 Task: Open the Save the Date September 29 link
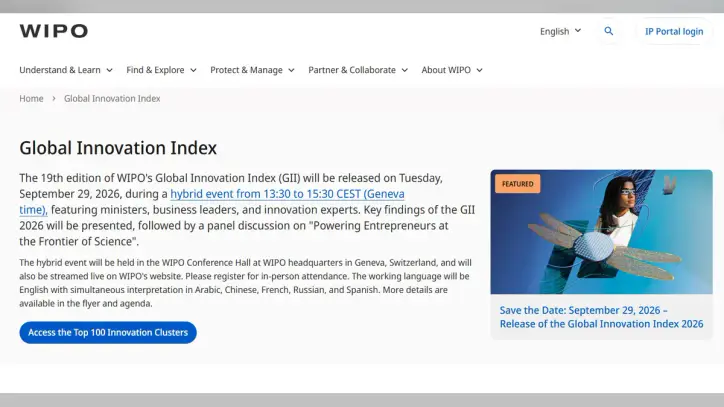[x=601, y=317]
